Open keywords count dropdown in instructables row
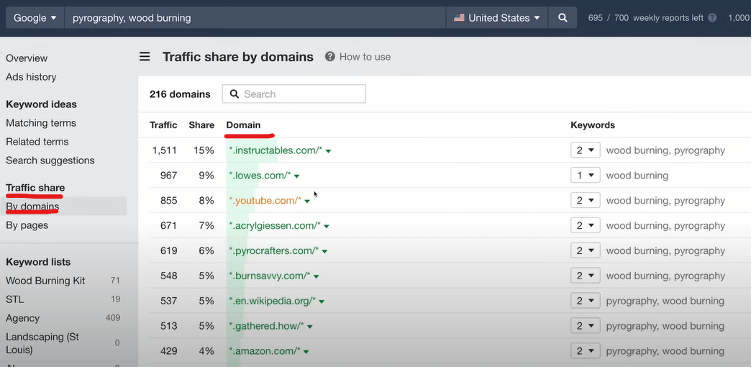Image resolution: width=752 pixels, height=368 pixels. [x=585, y=150]
